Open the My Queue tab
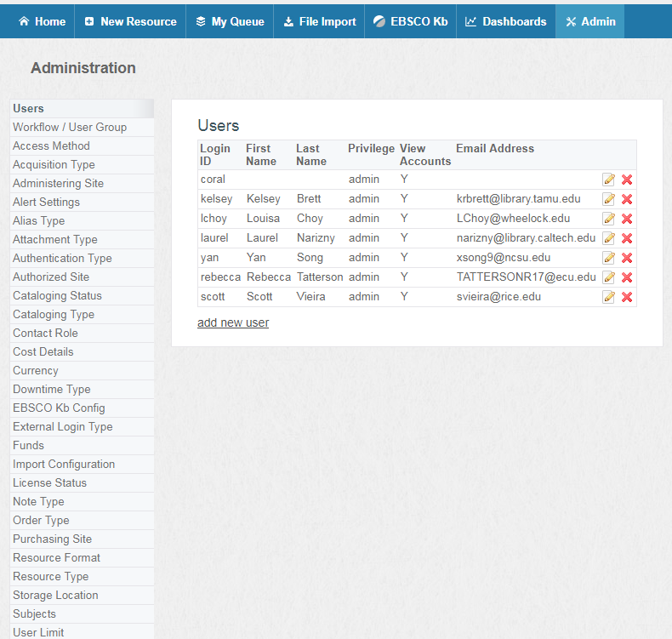This screenshot has width=672, height=639. point(231,21)
